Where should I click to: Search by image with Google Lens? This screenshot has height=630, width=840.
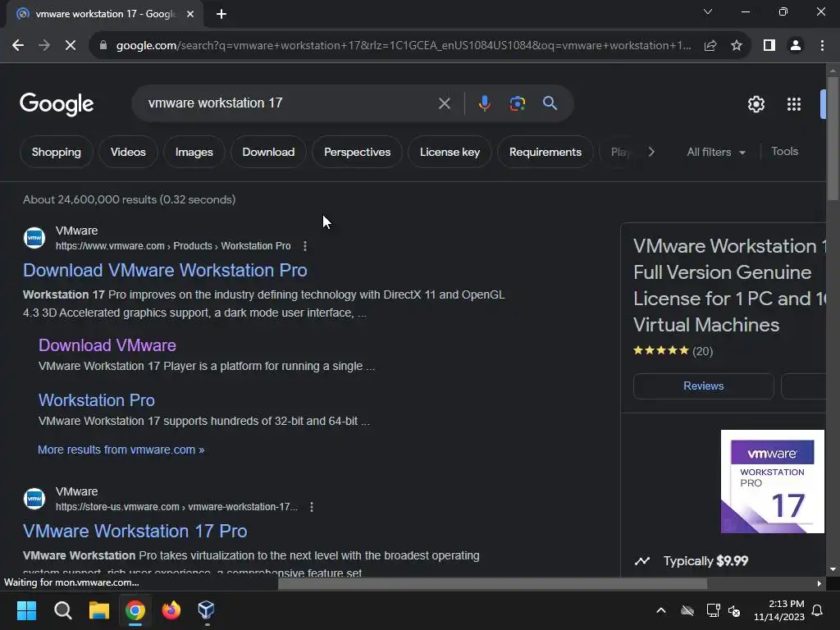517,103
